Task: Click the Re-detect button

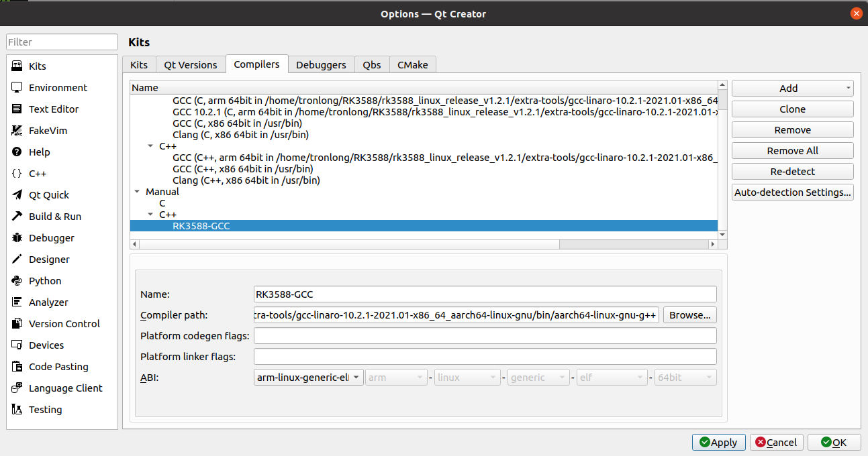Action: point(792,172)
